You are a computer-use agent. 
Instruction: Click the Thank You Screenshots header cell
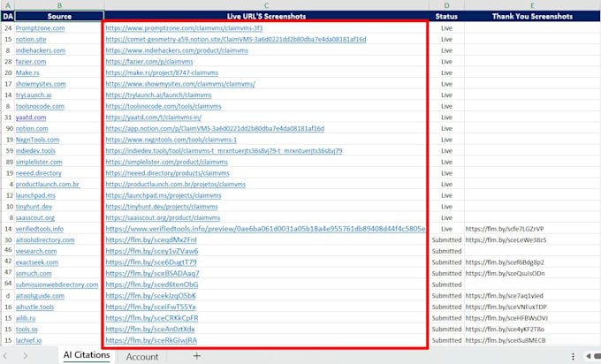(532, 16)
